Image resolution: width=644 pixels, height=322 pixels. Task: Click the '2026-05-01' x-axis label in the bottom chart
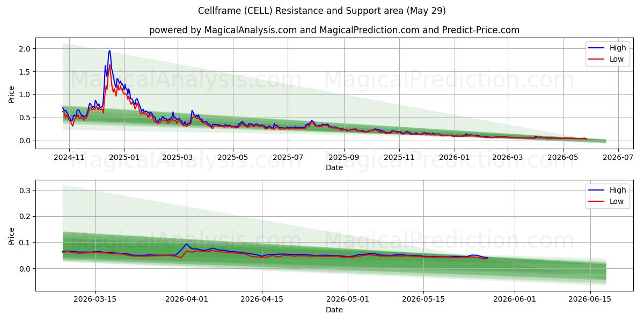pyautogui.click(x=348, y=300)
